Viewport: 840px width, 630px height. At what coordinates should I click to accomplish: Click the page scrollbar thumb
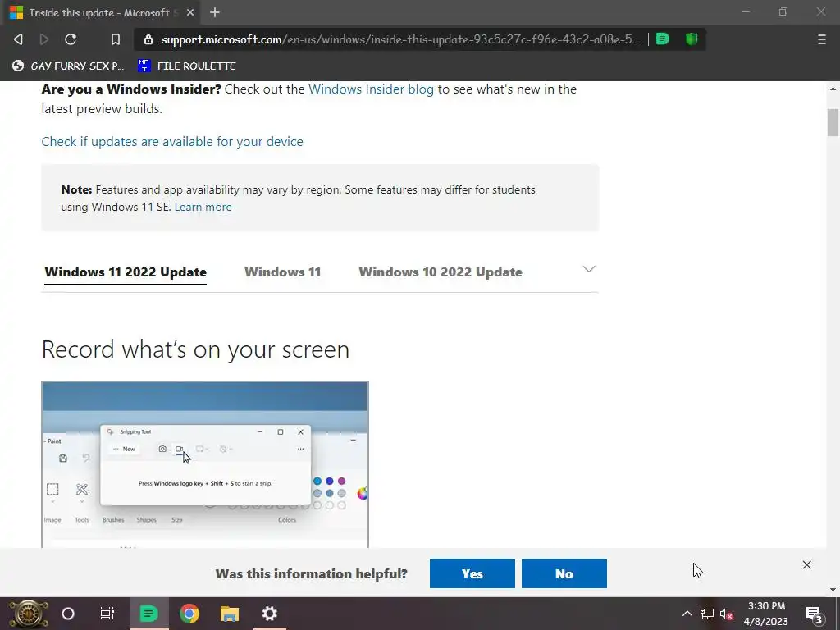pyautogui.click(x=833, y=122)
